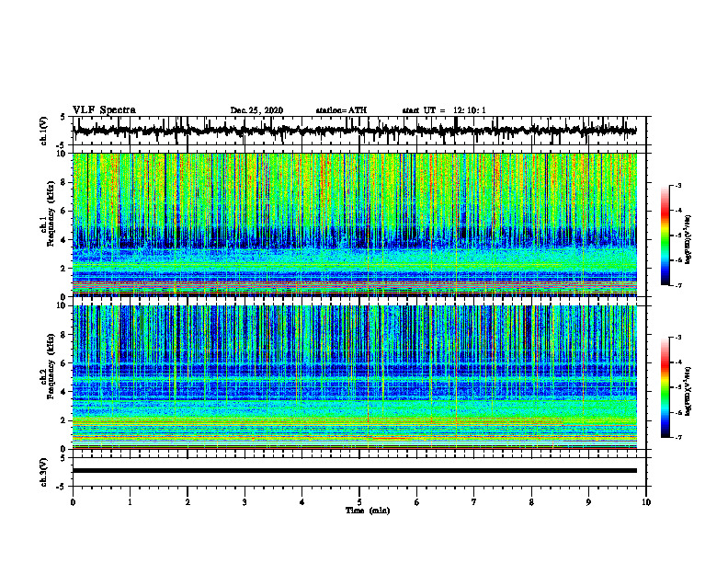Click the "2" kHz tick on ch.1 spectrogram
The width and height of the screenshot is (728, 563).
coord(63,269)
